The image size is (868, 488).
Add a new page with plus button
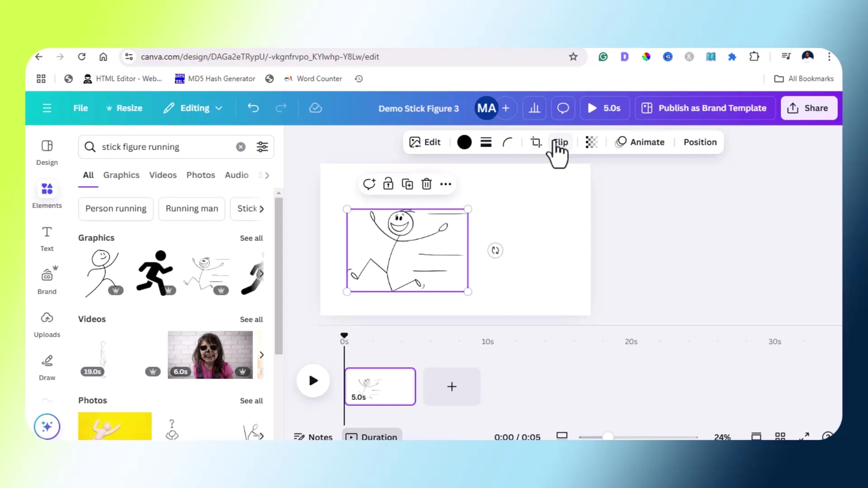coord(452,386)
